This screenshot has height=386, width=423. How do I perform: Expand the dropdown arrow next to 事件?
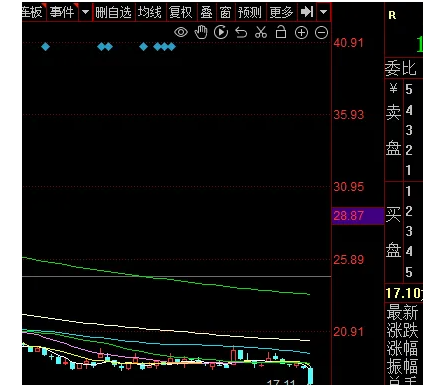[x=86, y=12]
